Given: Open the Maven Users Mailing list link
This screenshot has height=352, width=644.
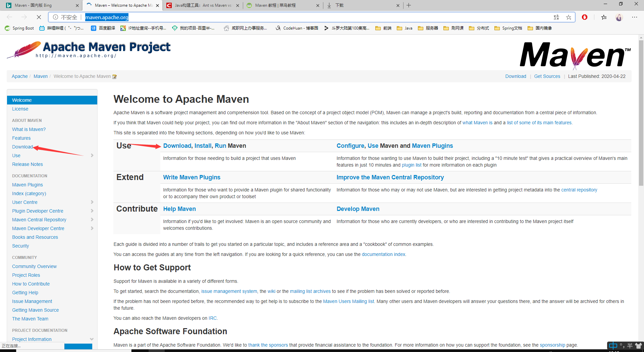Looking at the screenshot, I should click(348, 301).
